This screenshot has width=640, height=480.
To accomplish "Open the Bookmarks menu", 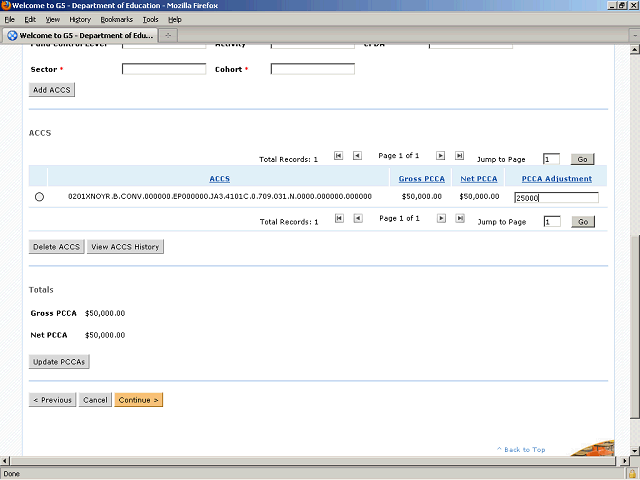I will pos(116,19).
